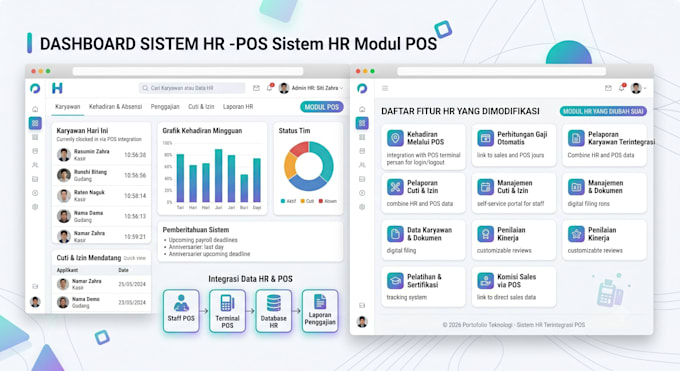Click address bar of right browser window
This screenshot has width=680, height=371.
[x=501, y=71]
